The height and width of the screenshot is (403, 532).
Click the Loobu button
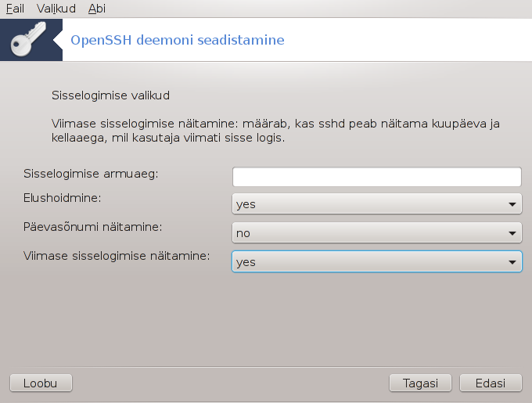[x=41, y=383]
